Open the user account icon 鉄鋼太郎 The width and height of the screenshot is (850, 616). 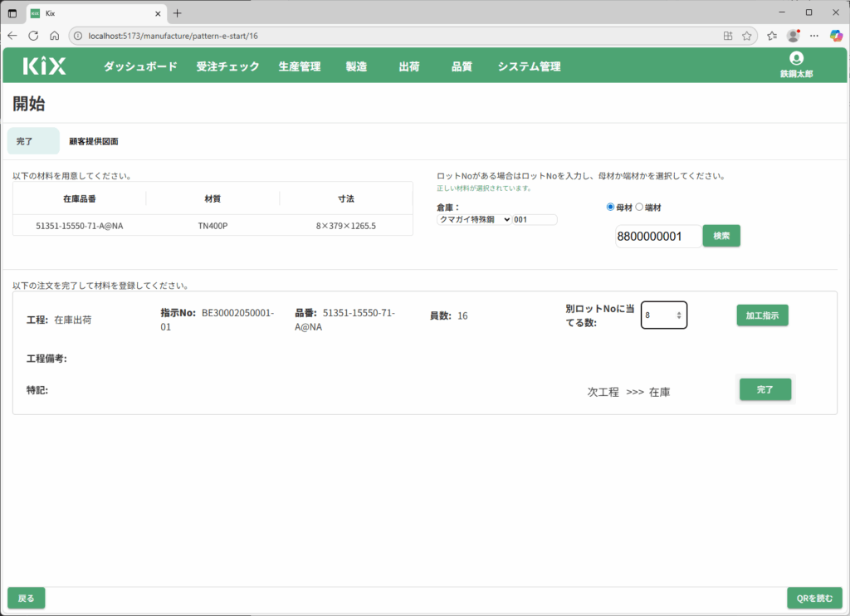[796, 59]
